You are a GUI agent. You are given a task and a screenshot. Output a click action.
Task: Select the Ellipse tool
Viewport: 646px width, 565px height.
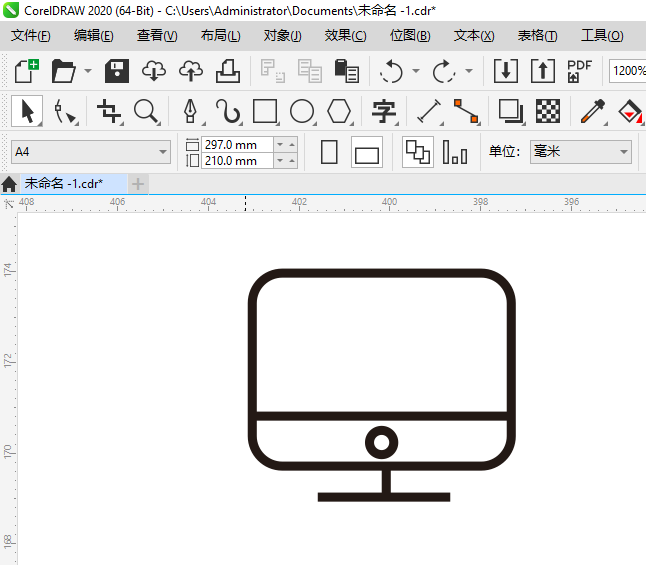point(302,111)
